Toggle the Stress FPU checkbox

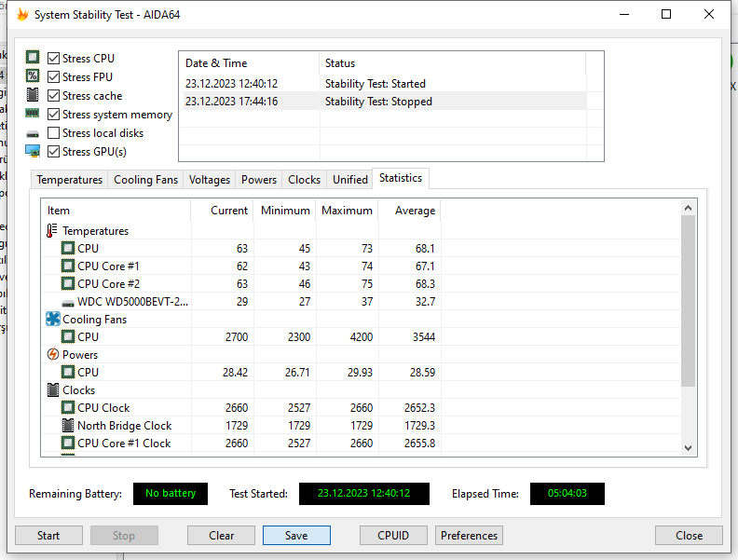(54, 76)
